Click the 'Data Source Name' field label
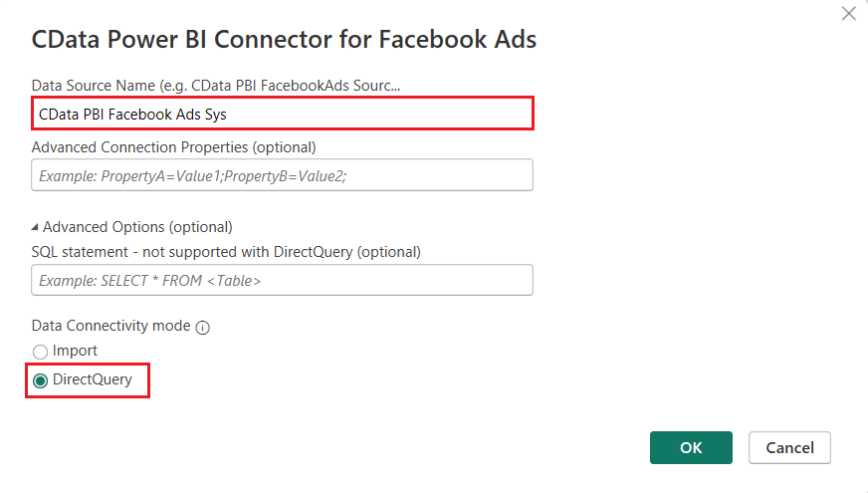This screenshot has width=868, height=493. pyautogui.click(x=216, y=86)
